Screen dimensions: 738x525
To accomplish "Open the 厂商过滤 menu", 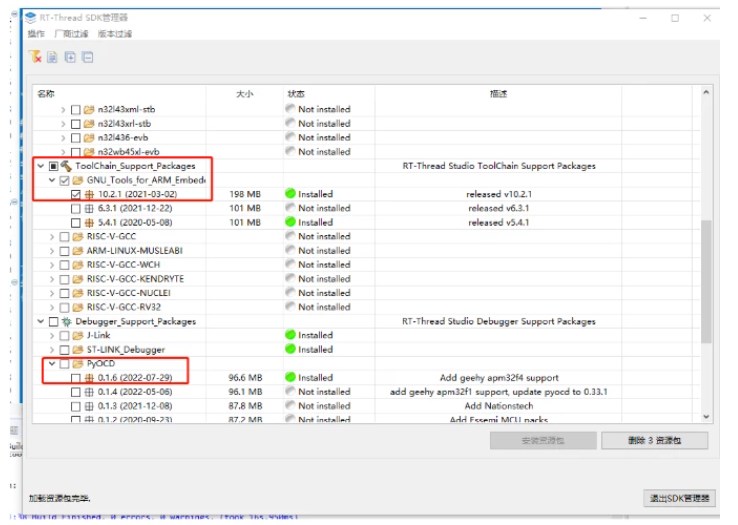I will point(71,33).
